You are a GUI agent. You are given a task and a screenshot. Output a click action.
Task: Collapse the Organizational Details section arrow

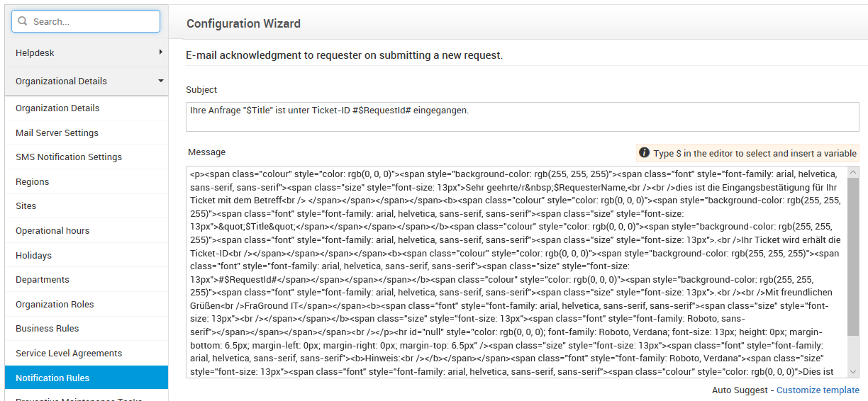point(161,81)
